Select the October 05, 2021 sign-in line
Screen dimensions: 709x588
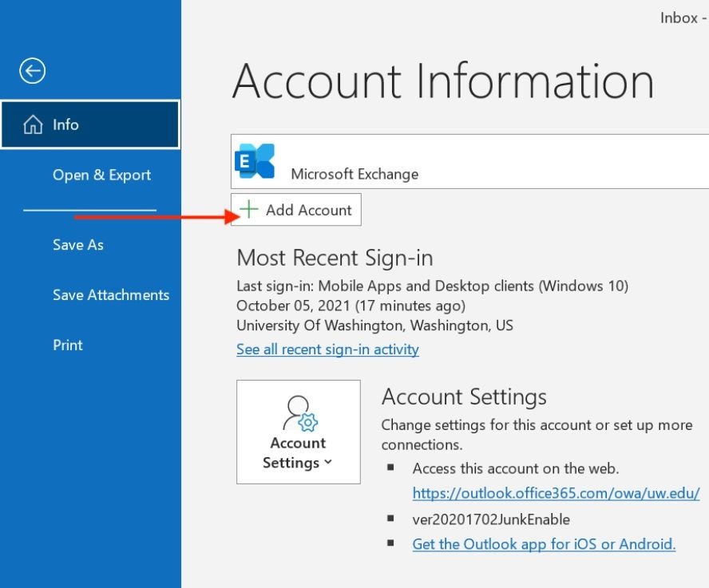click(351, 306)
